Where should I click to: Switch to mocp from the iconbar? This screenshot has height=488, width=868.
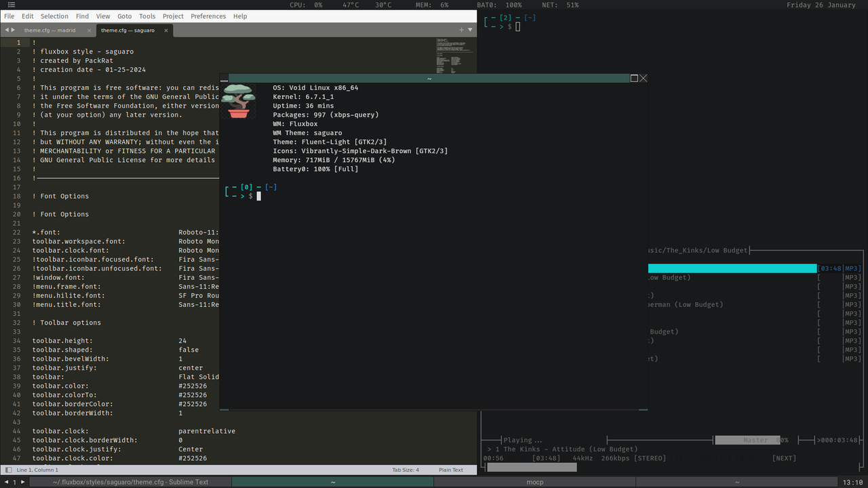click(535, 482)
